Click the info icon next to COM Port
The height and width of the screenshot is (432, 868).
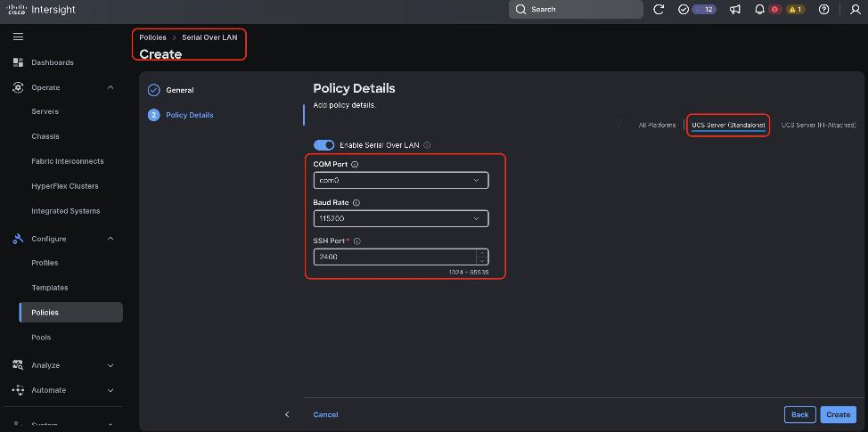(355, 165)
